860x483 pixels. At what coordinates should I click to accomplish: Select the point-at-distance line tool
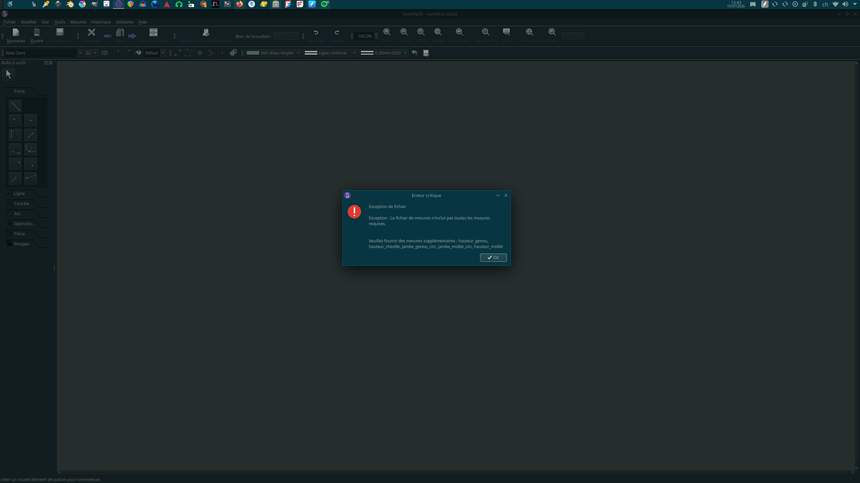click(x=15, y=106)
